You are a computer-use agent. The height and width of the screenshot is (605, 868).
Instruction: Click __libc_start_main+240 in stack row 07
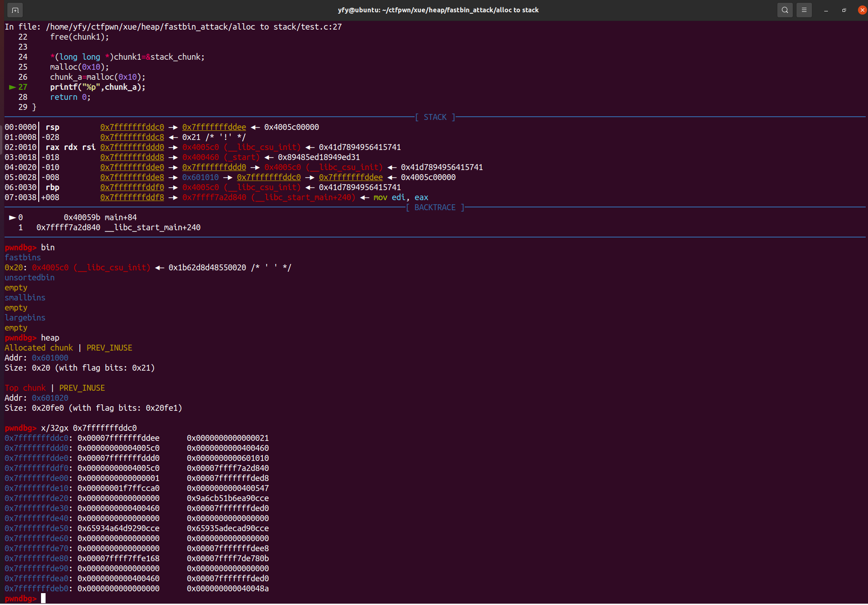[303, 197]
